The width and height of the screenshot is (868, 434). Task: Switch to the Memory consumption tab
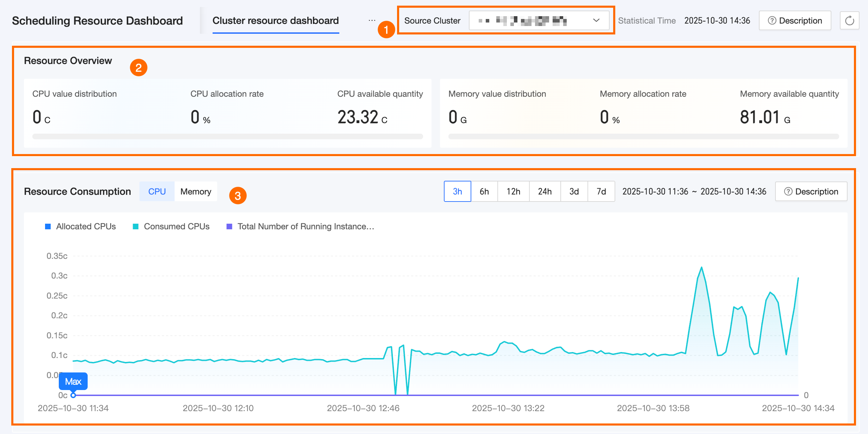tap(196, 192)
